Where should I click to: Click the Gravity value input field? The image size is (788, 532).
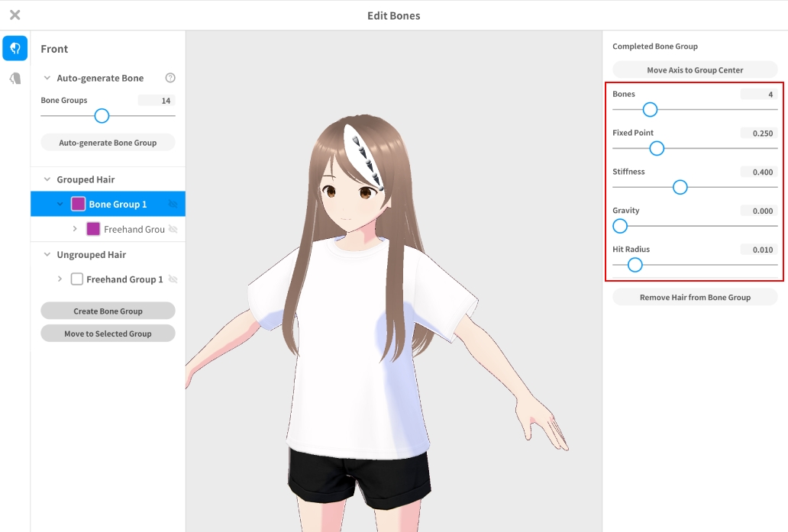coord(758,211)
